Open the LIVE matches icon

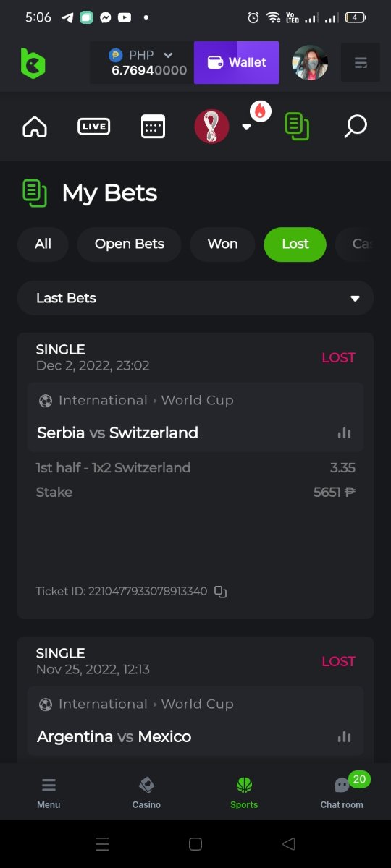tap(93, 127)
